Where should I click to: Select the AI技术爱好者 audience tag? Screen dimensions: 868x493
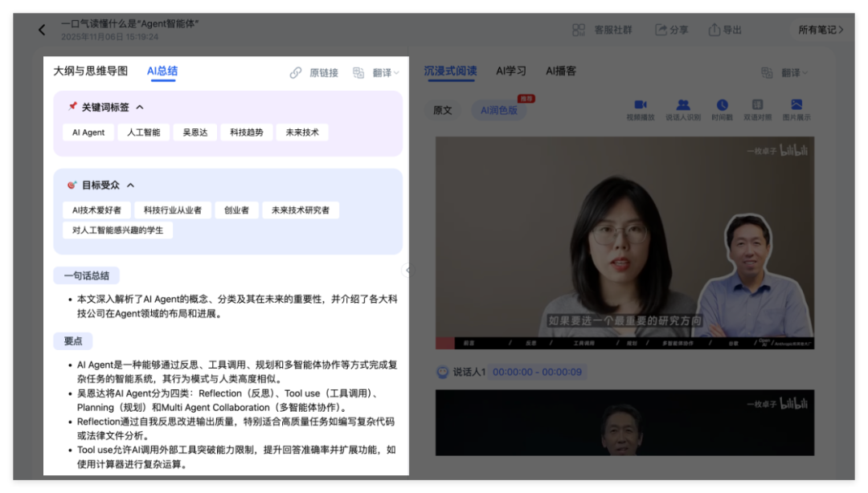pyautogui.click(x=97, y=210)
